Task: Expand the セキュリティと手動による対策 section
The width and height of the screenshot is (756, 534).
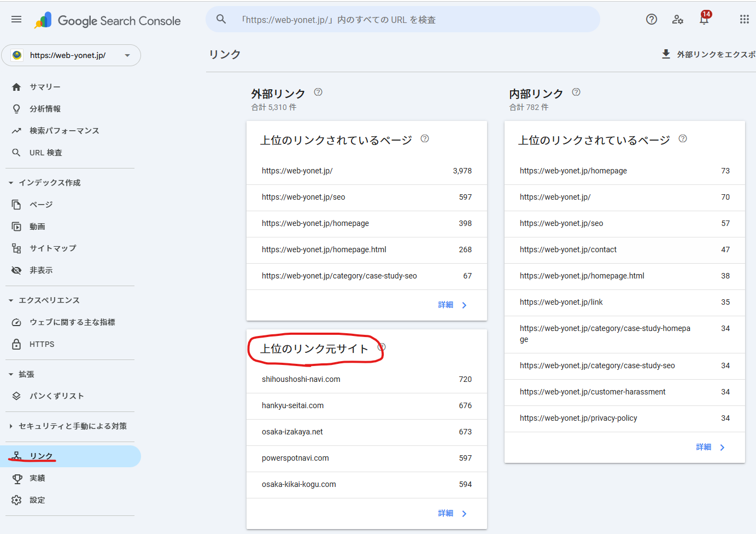Action: click(11, 426)
